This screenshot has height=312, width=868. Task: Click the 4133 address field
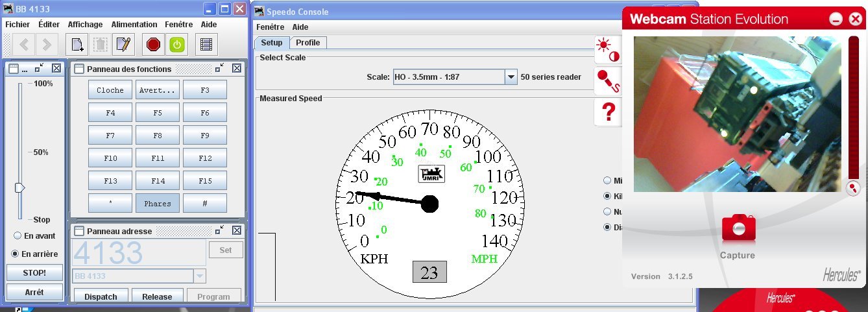[x=139, y=253]
